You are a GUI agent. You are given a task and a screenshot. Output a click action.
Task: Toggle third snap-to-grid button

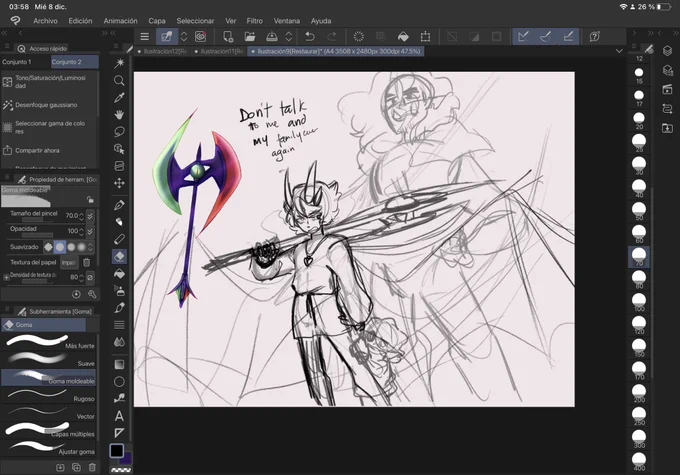568,37
